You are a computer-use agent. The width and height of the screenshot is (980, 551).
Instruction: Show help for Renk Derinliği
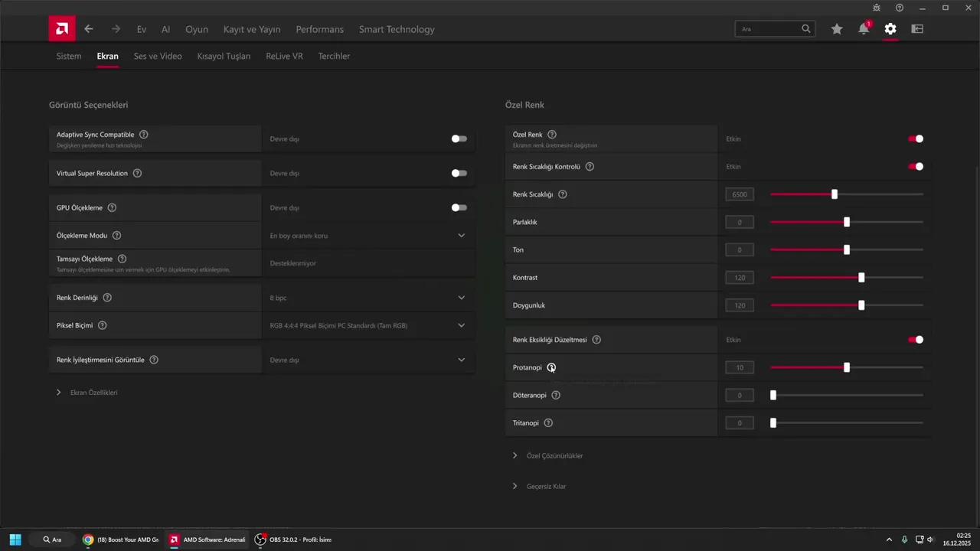(x=107, y=297)
